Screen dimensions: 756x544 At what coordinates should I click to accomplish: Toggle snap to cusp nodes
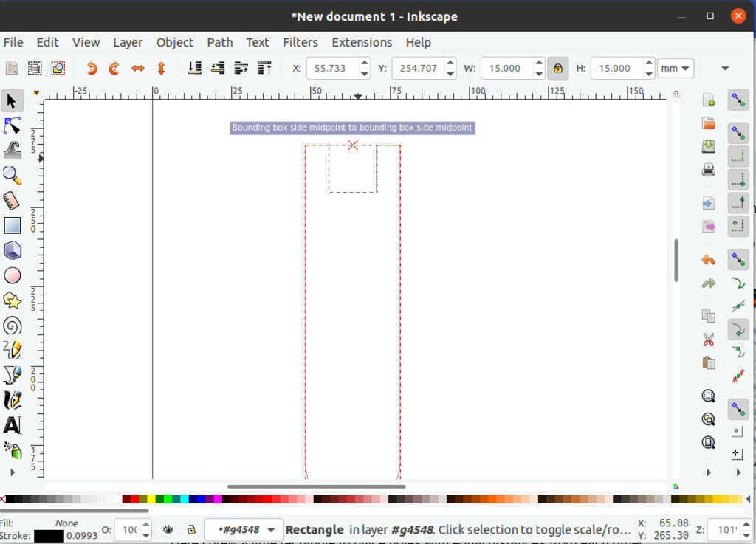(x=738, y=330)
